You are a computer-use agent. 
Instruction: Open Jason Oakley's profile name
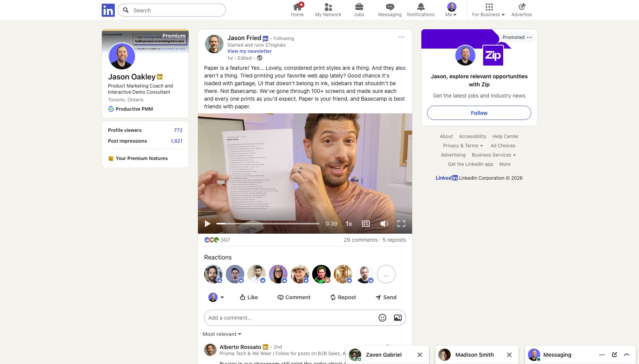[x=132, y=77]
